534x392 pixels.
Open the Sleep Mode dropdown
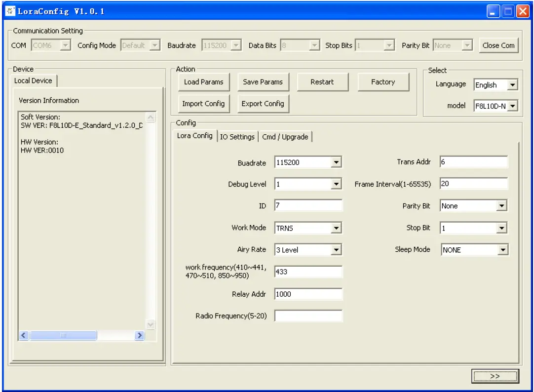pyautogui.click(x=502, y=250)
